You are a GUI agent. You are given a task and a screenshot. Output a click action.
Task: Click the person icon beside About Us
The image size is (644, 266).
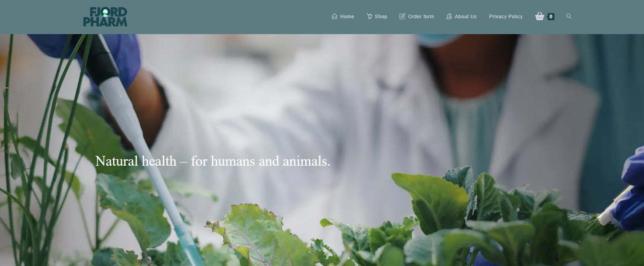pos(449,16)
